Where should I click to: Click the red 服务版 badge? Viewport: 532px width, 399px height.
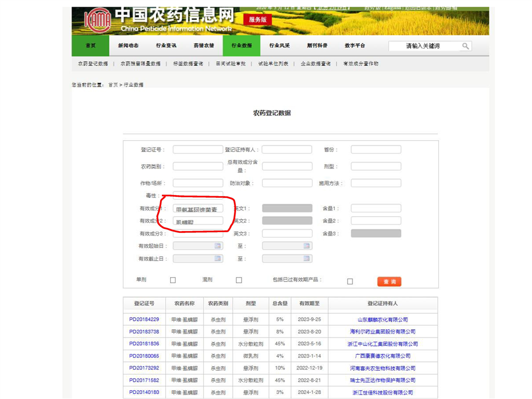coord(258,20)
